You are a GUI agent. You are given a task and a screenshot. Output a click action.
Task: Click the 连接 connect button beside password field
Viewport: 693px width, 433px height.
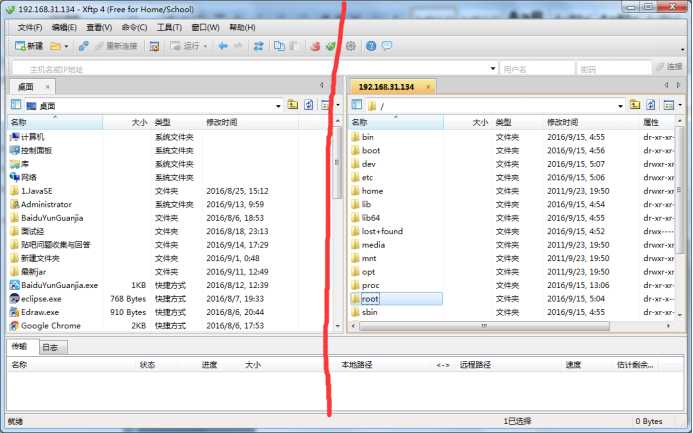pyautogui.click(x=670, y=67)
